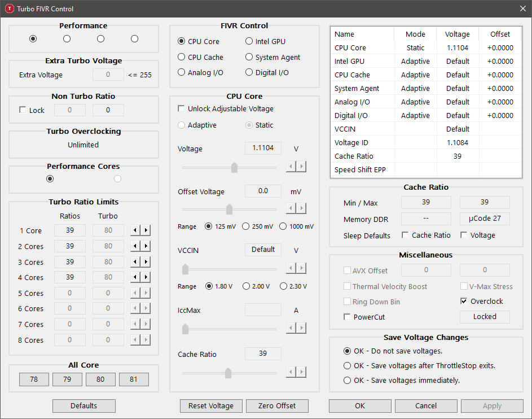Image resolution: width=532 pixels, height=419 pixels.
Task: Click right arrow beside Voltage slider
Action: (x=301, y=167)
